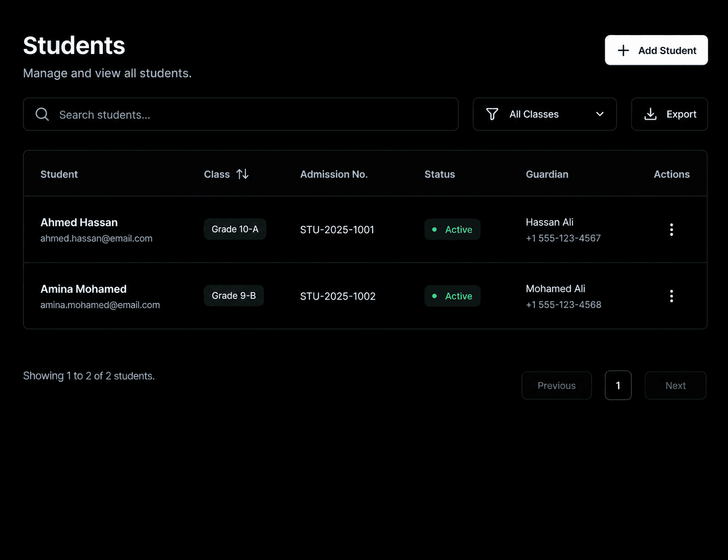The width and height of the screenshot is (728, 560).
Task: Click the Grade 9-B class badge
Action: tap(234, 296)
